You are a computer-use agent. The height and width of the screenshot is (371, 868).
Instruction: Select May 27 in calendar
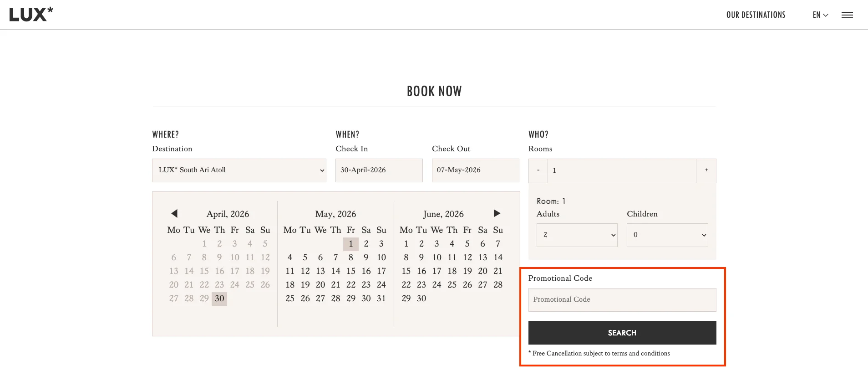[320, 299]
